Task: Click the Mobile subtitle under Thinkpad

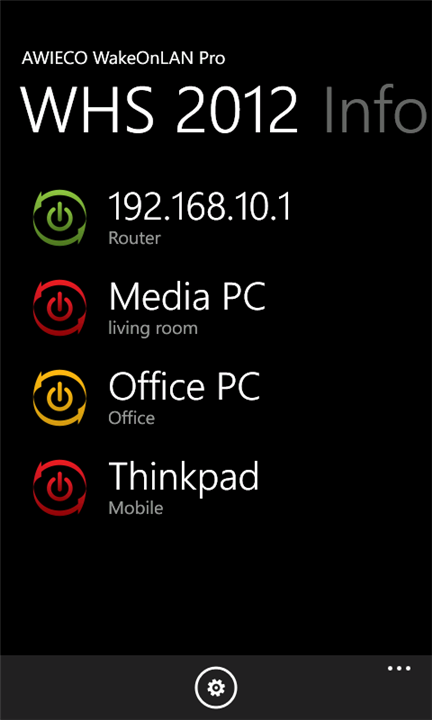Action: 136,508
